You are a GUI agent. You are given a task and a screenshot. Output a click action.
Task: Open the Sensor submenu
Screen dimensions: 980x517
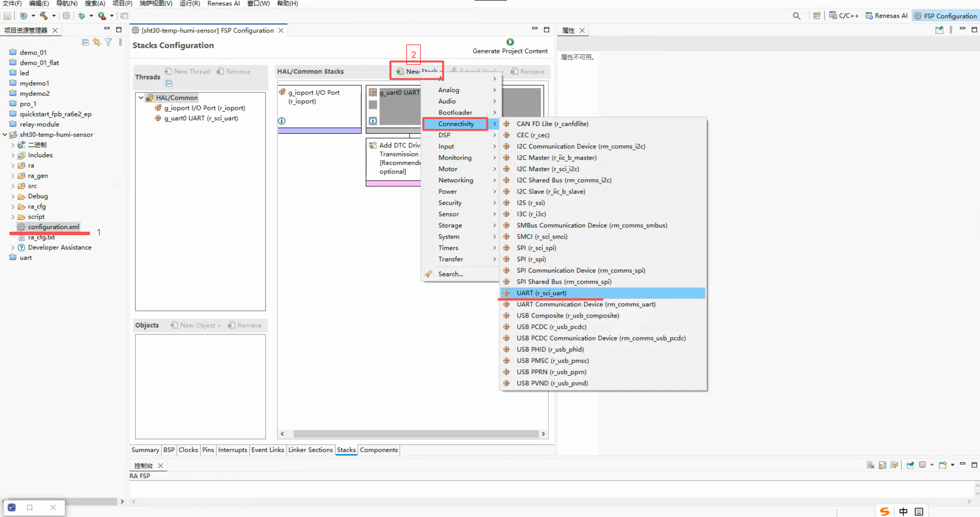460,214
